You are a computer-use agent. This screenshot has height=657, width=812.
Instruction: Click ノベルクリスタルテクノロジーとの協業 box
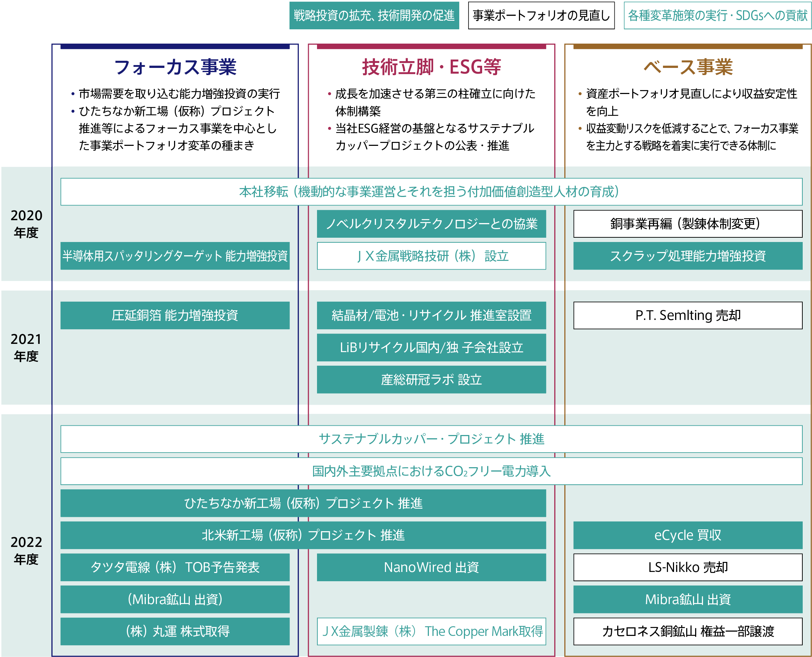point(431,224)
